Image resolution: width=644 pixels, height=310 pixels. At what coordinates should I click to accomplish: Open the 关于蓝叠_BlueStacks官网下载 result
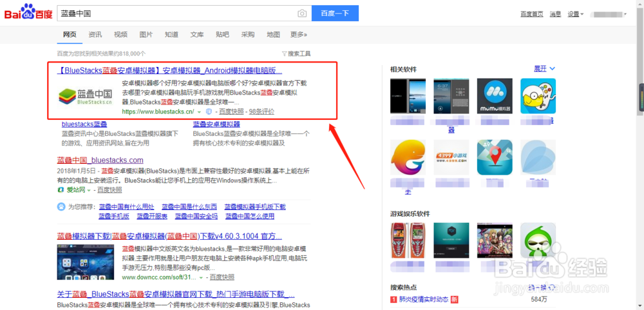click(176, 295)
